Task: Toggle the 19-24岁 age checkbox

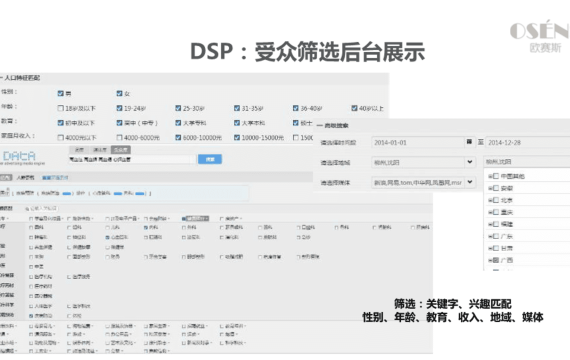Action: 119,108
